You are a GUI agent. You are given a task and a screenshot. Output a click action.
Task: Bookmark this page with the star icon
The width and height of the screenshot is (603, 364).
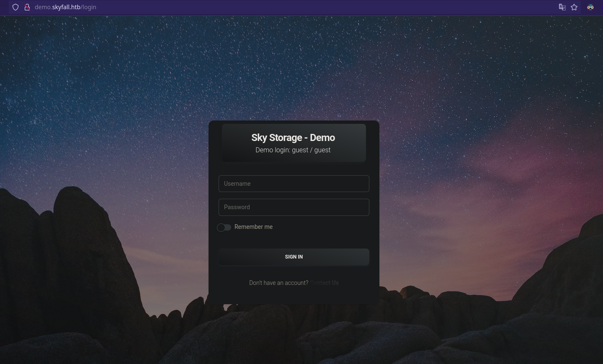tap(574, 7)
